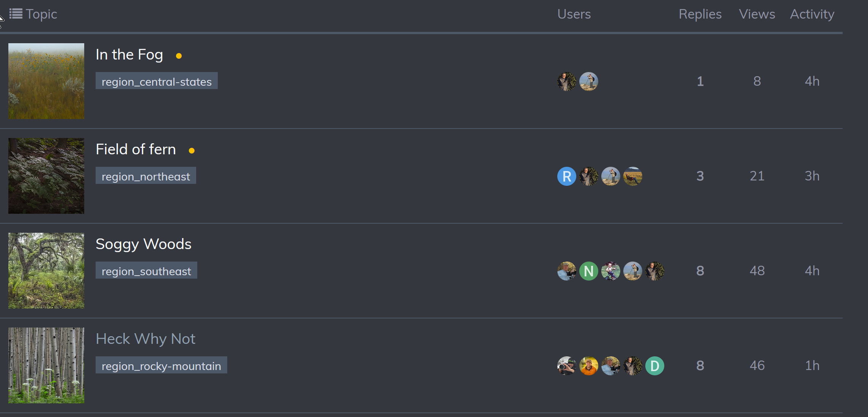Click the first user avatar in In the Fog
This screenshot has width=868, height=417.
point(566,82)
